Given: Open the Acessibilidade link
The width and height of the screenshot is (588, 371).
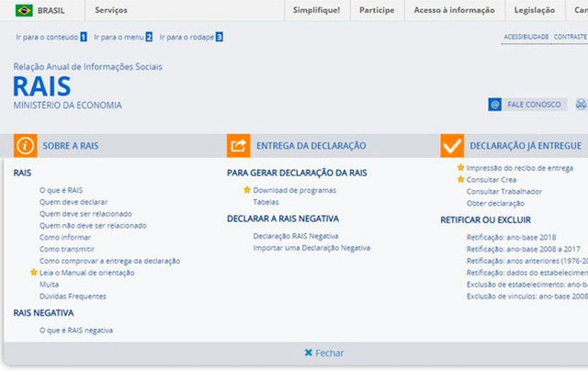Looking at the screenshot, I should (526, 37).
